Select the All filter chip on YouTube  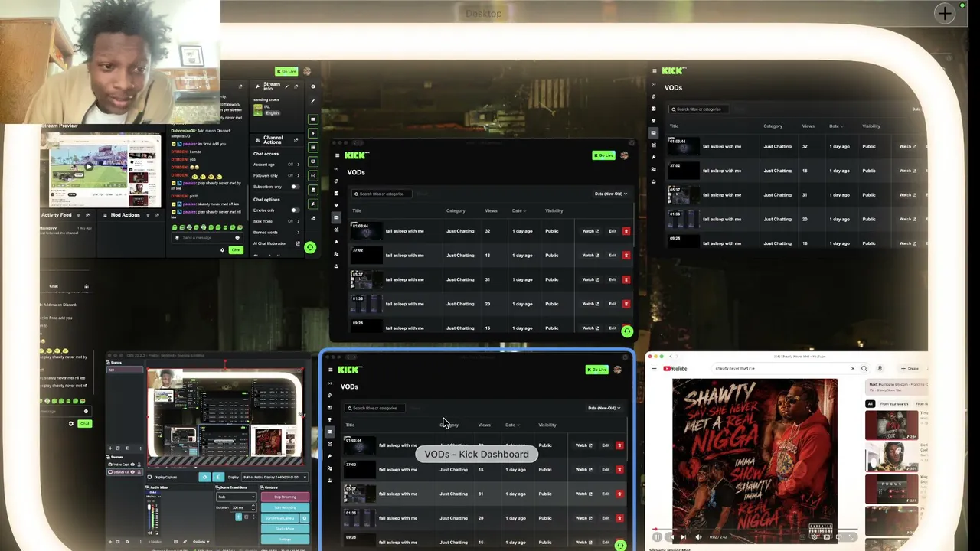pos(871,404)
